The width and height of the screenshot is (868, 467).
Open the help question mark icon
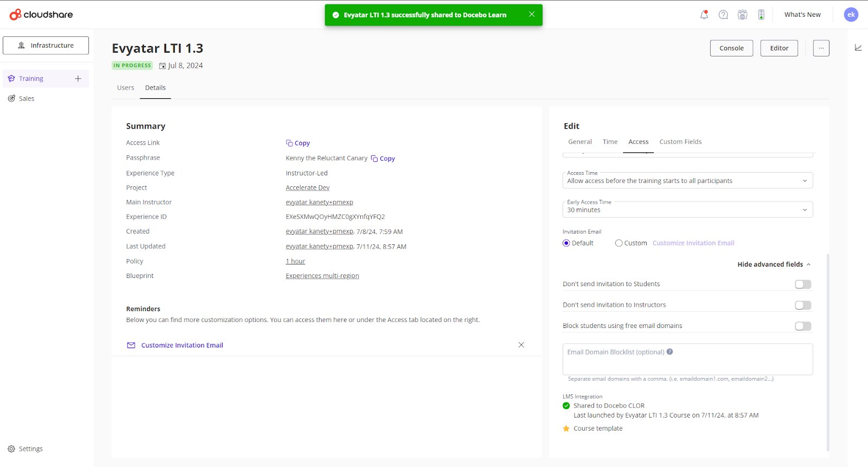[723, 15]
